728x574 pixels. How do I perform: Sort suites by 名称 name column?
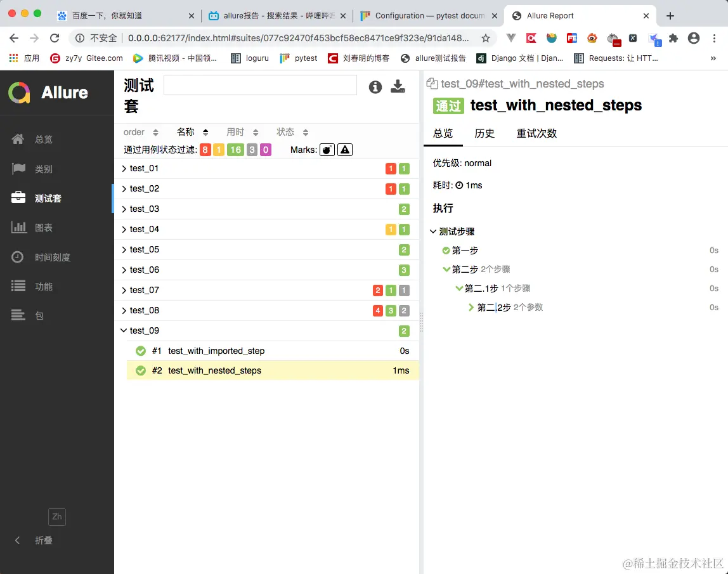pyautogui.click(x=192, y=133)
